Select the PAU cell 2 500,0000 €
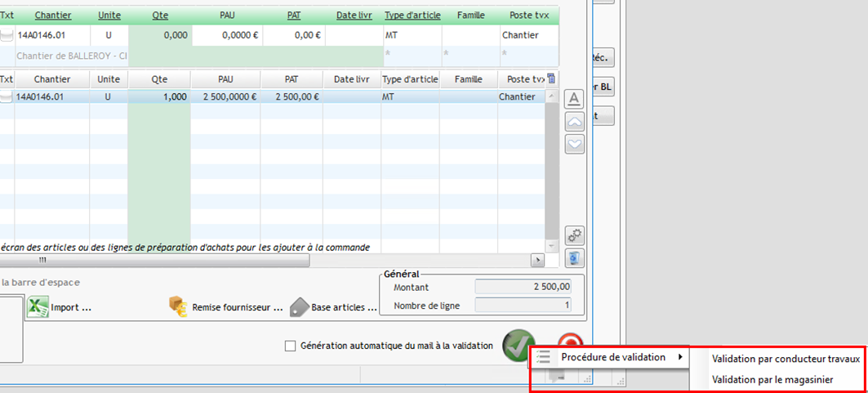This screenshot has height=393, width=868. [x=225, y=97]
